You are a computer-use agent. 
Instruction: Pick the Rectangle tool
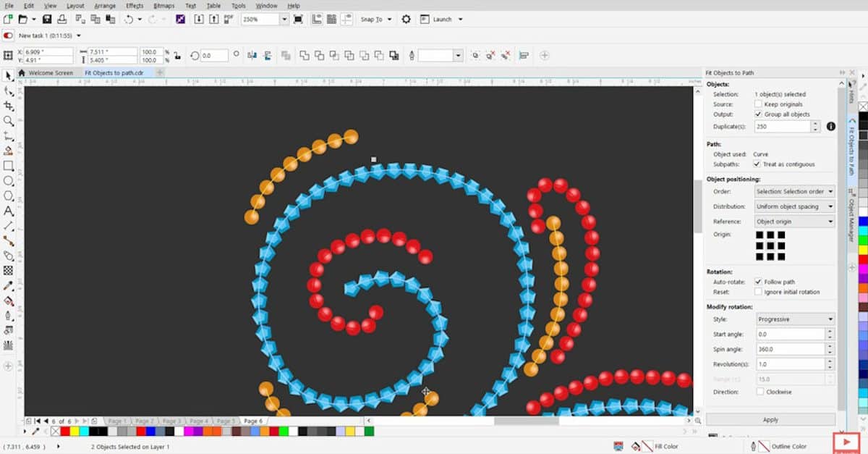point(9,166)
